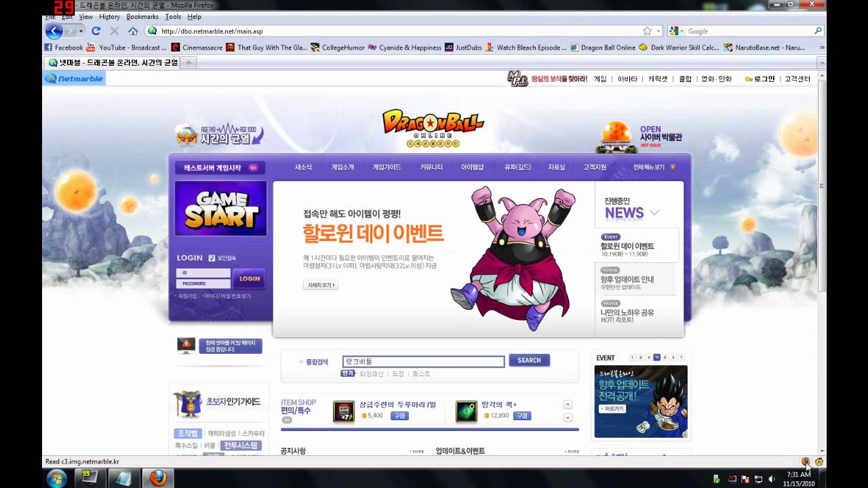Click the yellow LOGIN button

tap(249, 279)
